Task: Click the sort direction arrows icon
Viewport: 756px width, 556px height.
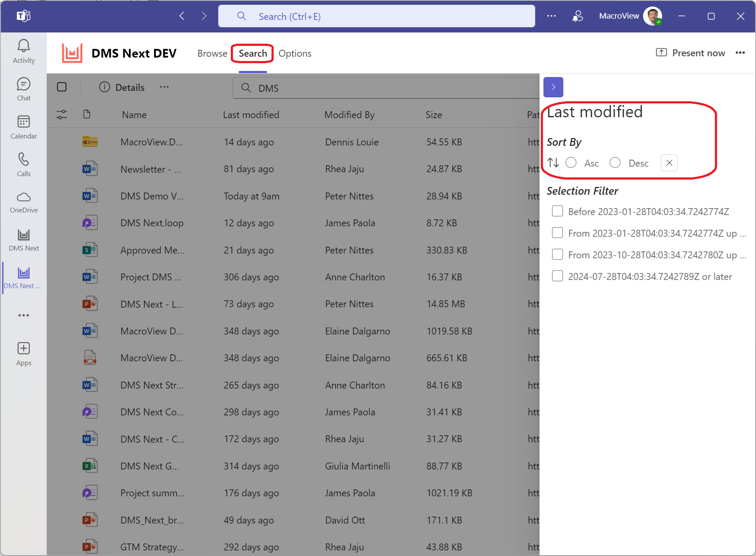Action: 553,163
